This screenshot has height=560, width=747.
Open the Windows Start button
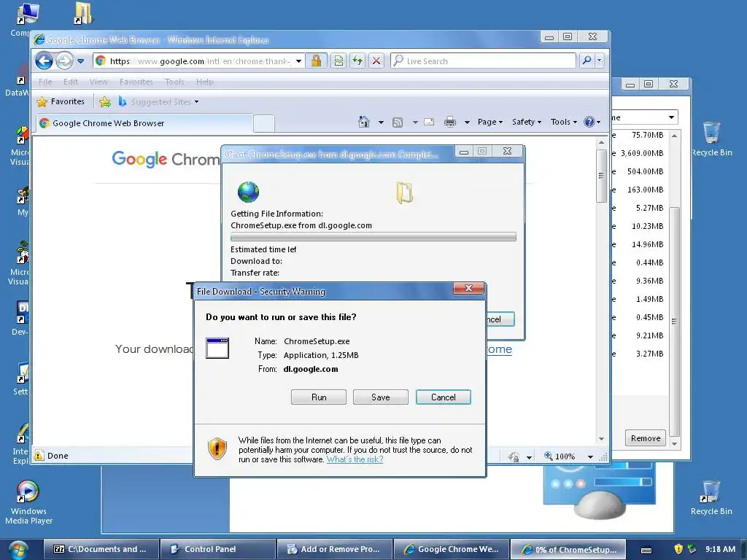pos(18,550)
